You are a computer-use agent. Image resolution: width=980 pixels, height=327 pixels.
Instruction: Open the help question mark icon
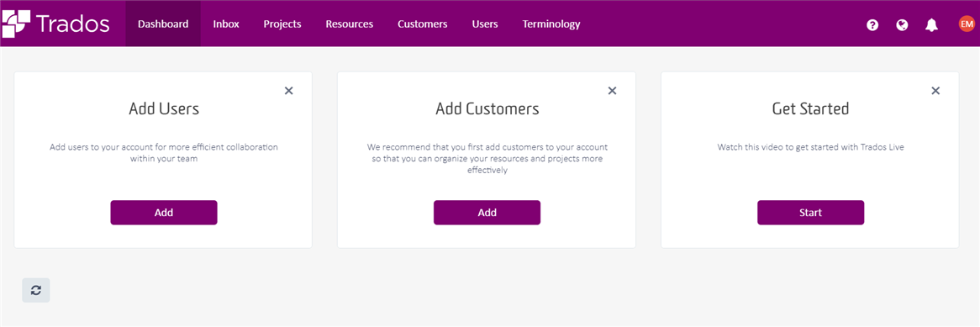click(x=872, y=25)
